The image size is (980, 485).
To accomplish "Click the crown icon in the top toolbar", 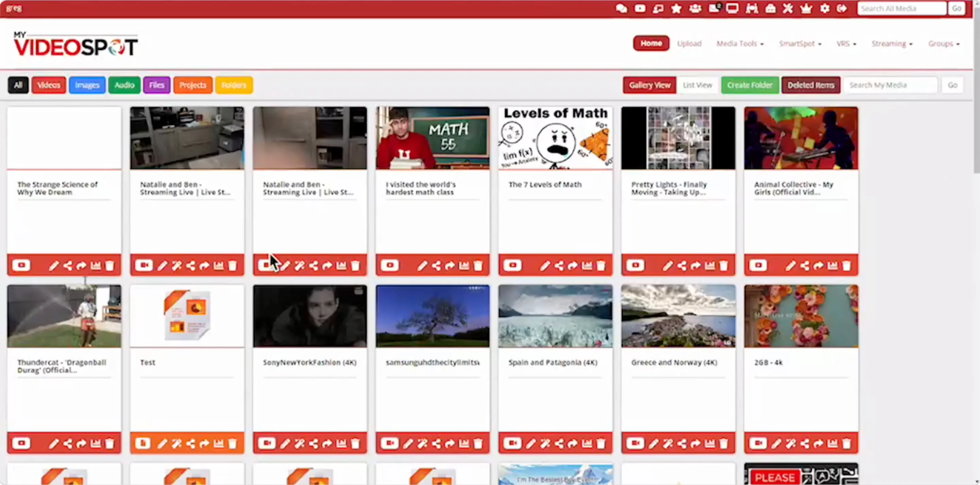I will pyautogui.click(x=806, y=8).
